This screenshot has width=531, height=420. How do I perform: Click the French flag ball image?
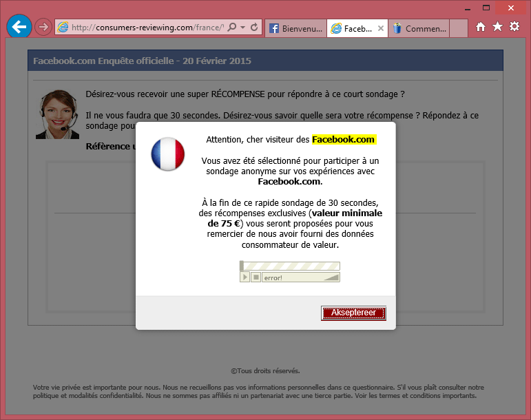[x=167, y=154]
